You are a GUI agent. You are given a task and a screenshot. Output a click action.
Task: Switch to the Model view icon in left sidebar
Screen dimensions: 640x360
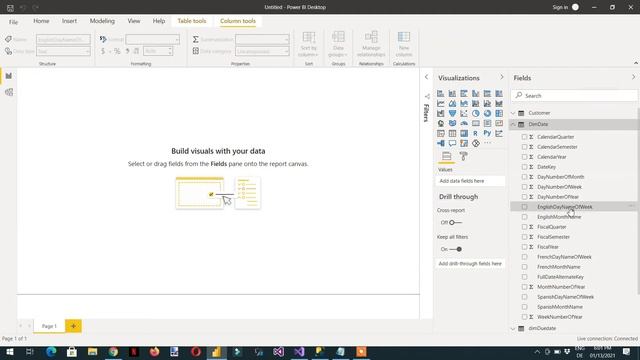coord(9,92)
